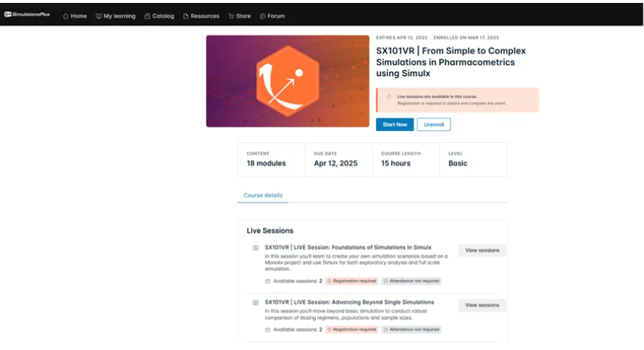The height and width of the screenshot is (350, 644).
Task: Click calendar icon beside first Available sessions
Action: point(268,281)
